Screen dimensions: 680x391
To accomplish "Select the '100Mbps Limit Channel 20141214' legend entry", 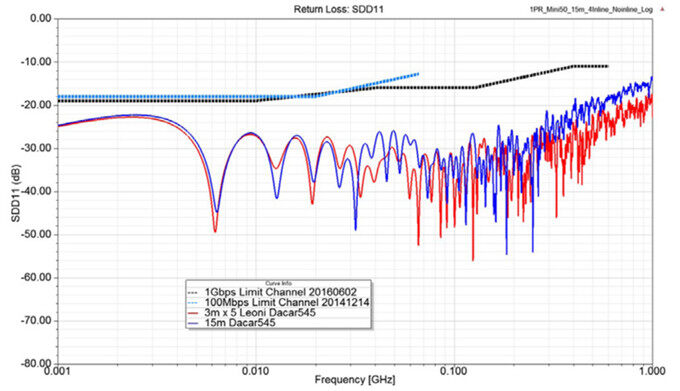I will (287, 303).
